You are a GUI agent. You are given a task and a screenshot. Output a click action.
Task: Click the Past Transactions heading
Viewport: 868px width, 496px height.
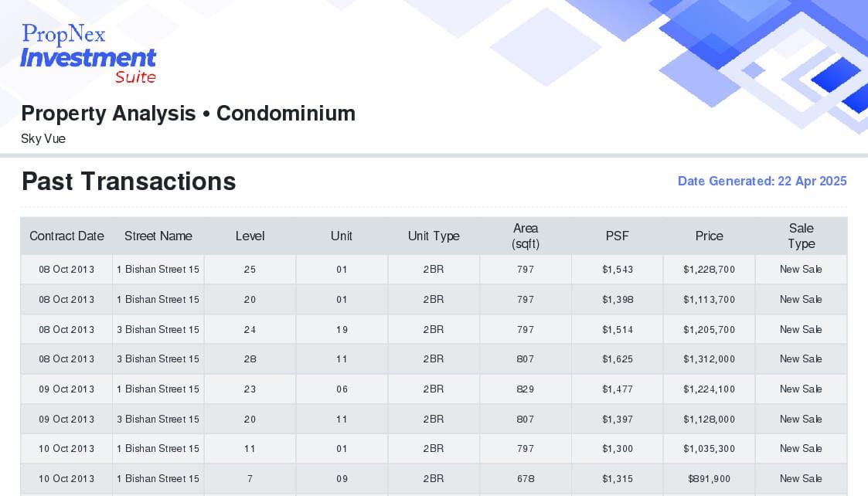click(x=129, y=182)
